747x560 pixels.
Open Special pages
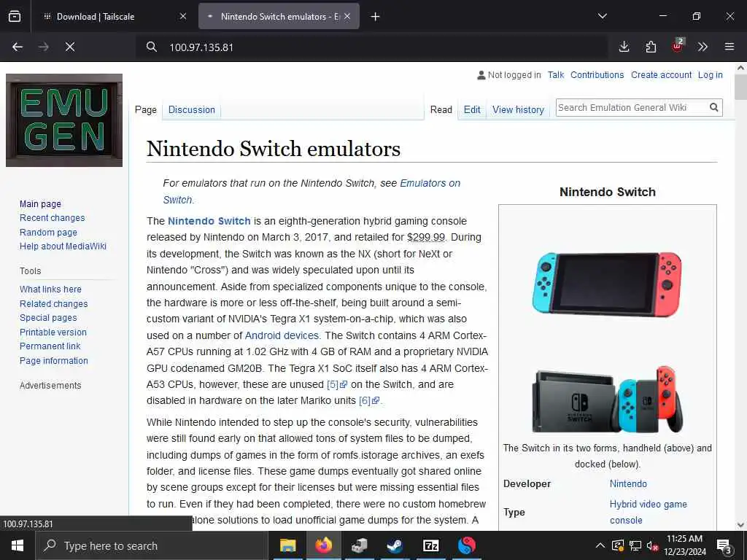point(48,318)
